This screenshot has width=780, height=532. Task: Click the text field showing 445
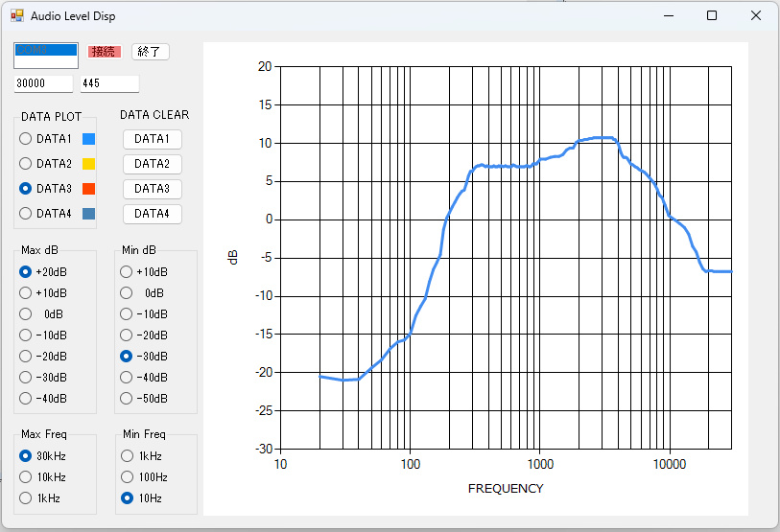coord(108,84)
